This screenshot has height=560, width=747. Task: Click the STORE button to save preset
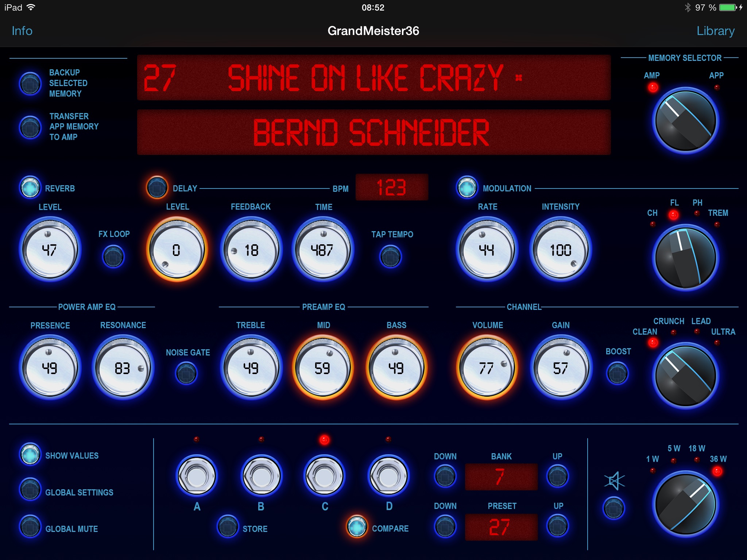229,527
